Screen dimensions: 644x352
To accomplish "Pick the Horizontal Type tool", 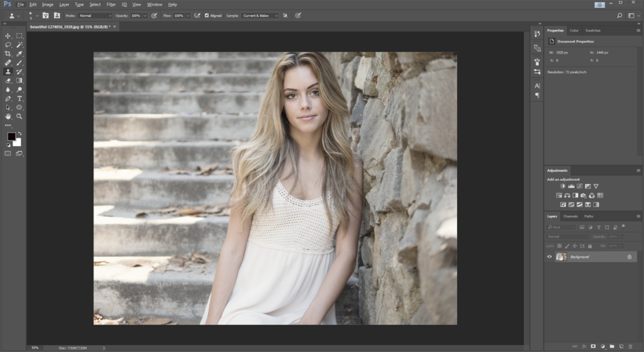I will (19, 99).
